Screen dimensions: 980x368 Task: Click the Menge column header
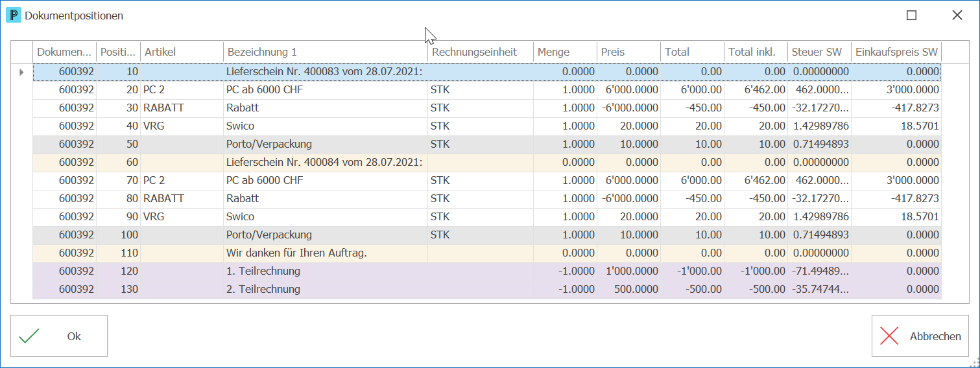(x=566, y=52)
